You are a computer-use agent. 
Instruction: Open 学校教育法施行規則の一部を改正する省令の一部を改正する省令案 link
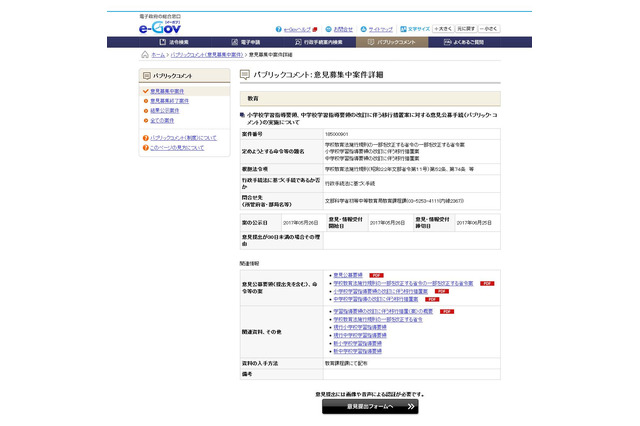[403, 283]
